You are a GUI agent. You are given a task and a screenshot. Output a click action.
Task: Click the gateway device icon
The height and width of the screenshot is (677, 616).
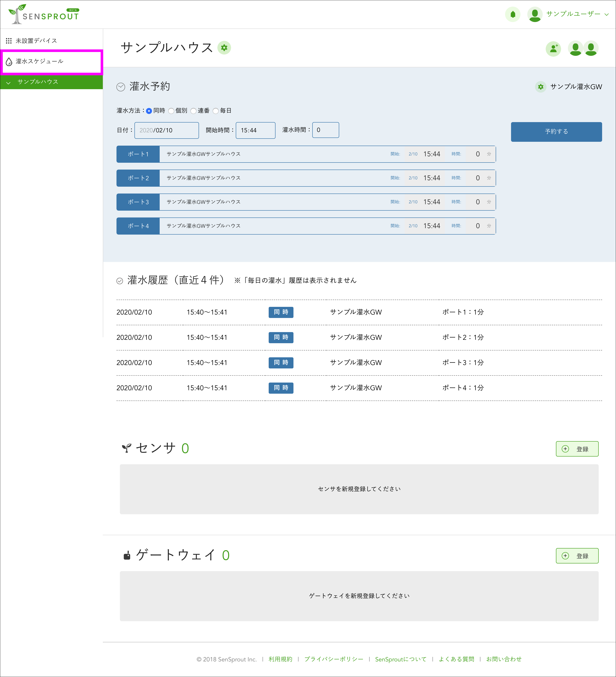127,556
